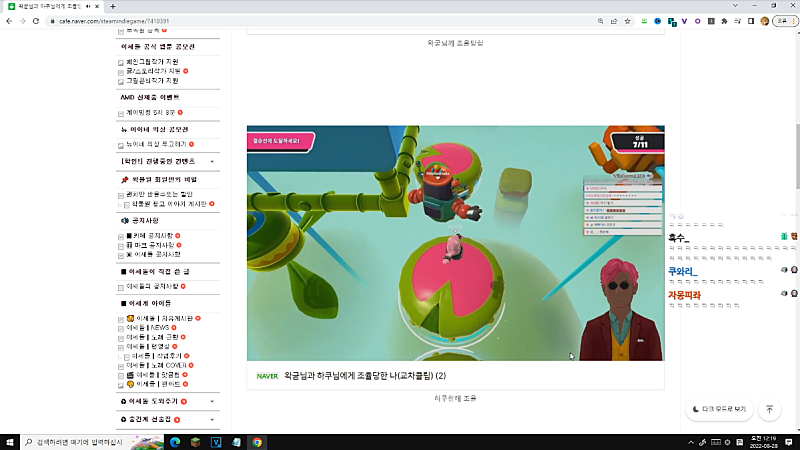This screenshot has height=450, width=800.
Task: Show hidden system tray icons chevron
Action: pyautogui.click(x=691, y=442)
